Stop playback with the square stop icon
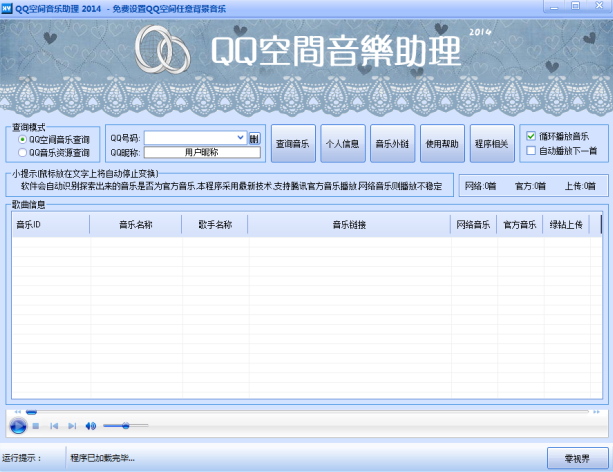This screenshot has width=613, height=472. pyautogui.click(x=36, y=426)
